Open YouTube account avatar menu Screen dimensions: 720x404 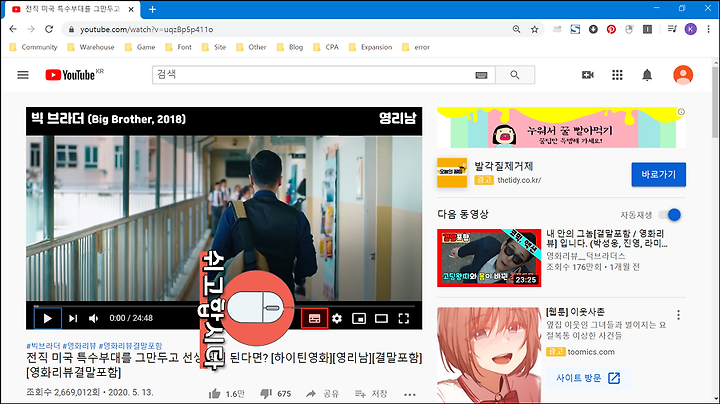pyautogui.click(x=683, y=75)
